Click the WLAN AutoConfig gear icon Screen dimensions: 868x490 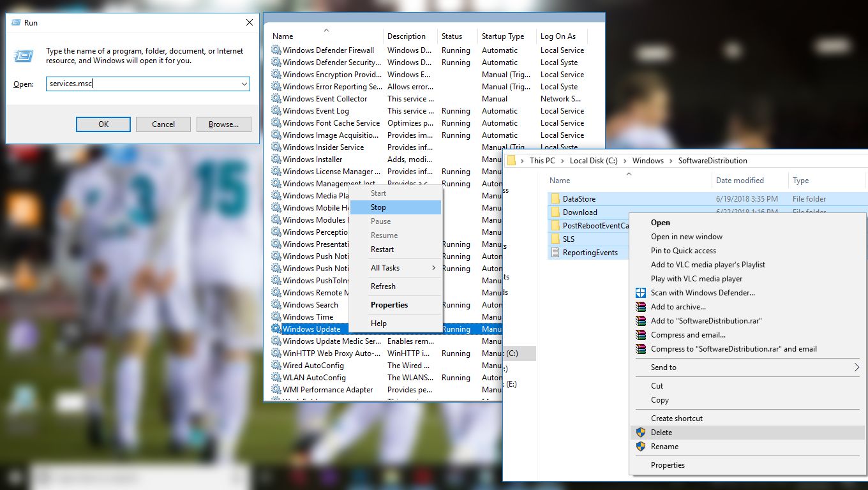[276, 378]
